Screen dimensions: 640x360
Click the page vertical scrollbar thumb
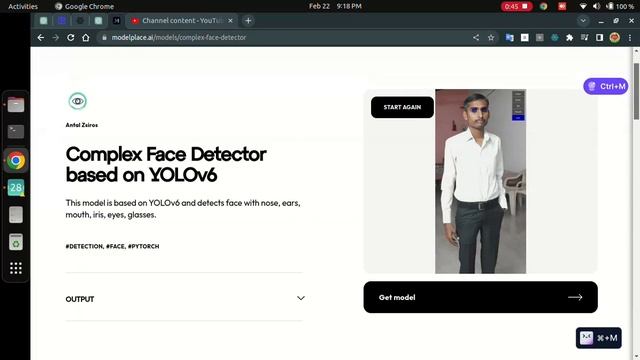(x=636, y=92)
